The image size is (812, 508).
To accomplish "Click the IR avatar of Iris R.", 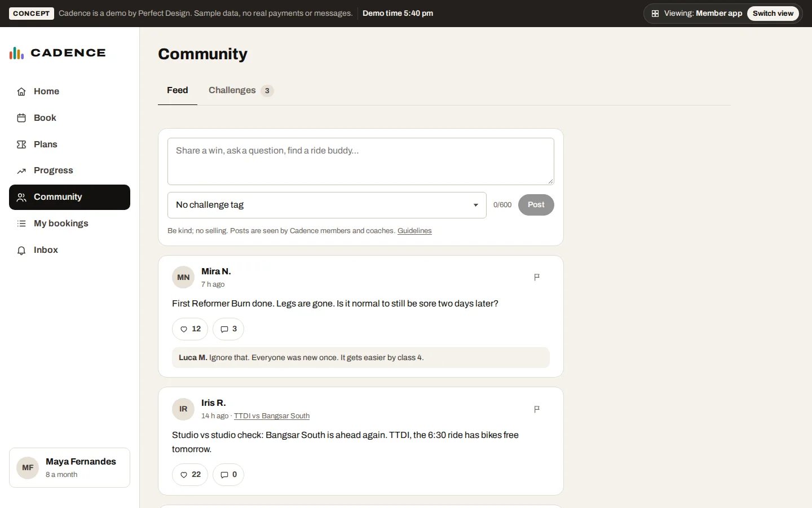I will click(183, 409).
